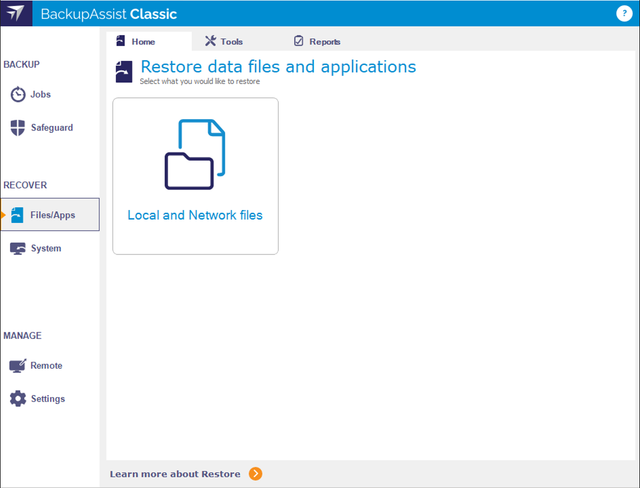Click the clipboard icon on Reports tab
Viewport: 640px width, 488px height.
(x=298, y=41)
